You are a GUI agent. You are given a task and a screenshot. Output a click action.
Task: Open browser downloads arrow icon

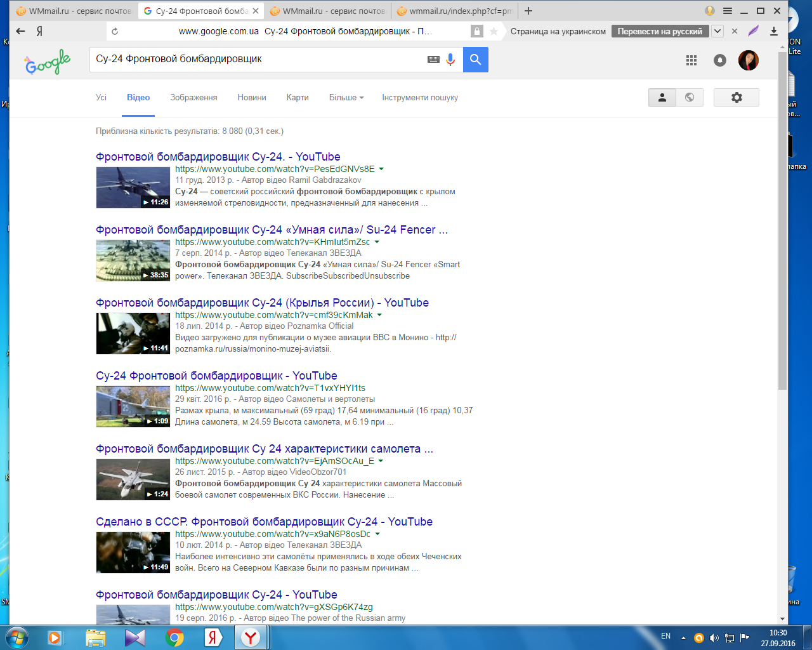tap(774, 31)
